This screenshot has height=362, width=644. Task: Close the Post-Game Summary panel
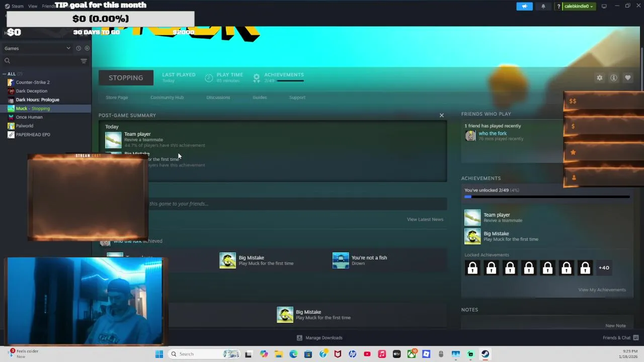coord(442,116)
